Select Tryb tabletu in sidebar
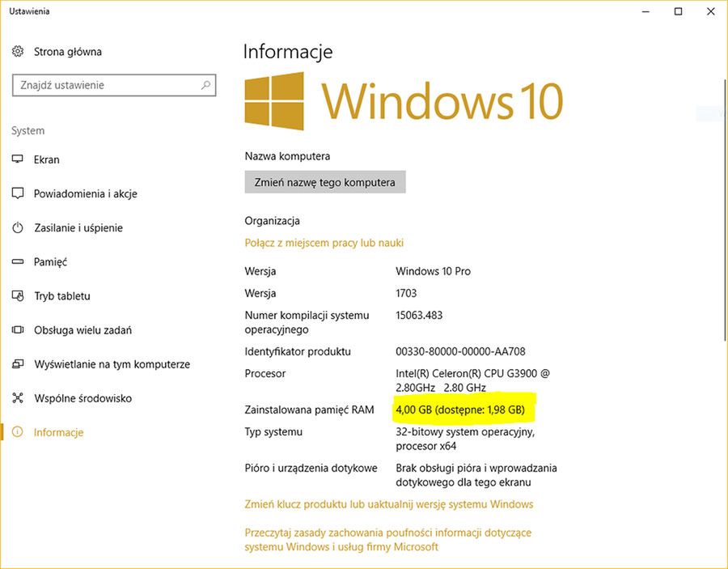 click(x=62, y=296)
